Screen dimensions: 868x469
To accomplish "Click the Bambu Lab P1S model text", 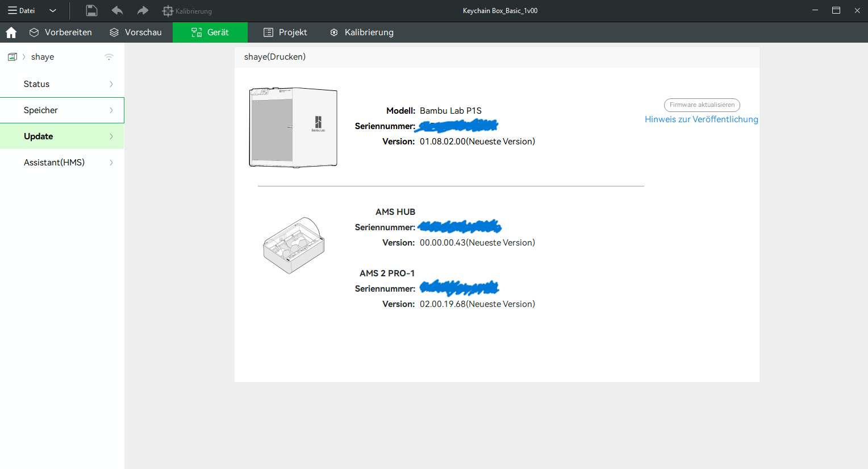I will [x=450, y=111].
